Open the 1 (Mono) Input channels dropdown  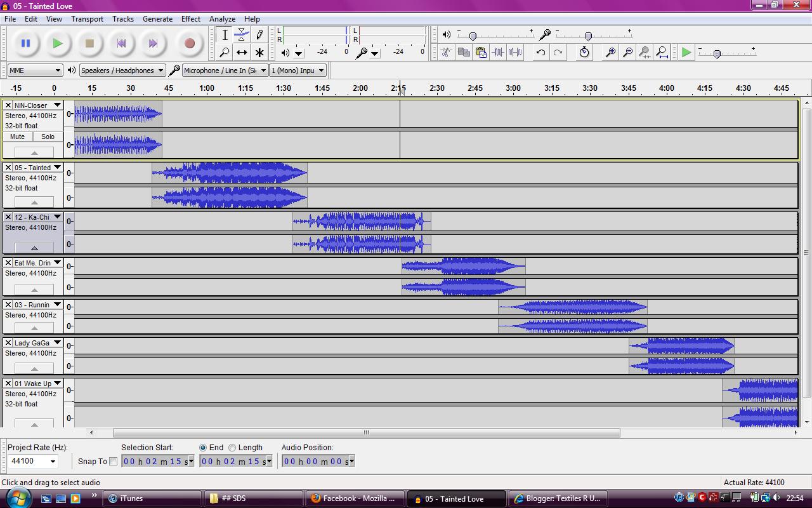click(298, 70)
